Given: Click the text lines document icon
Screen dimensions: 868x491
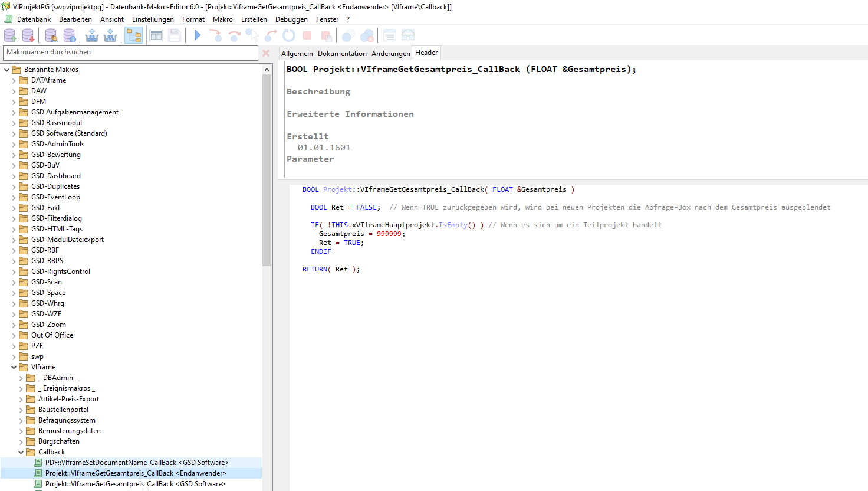Looking at the screenshot, I should point(390,35).
